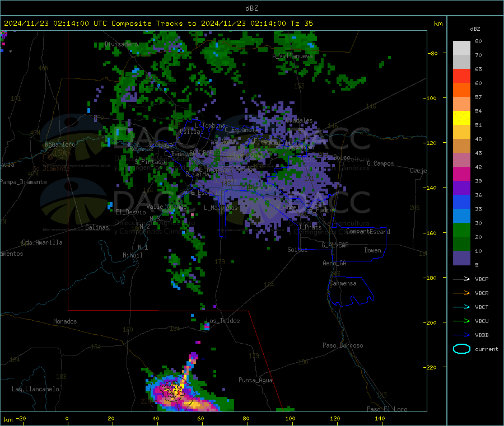Screen dimensions: 504x426
Task: Click the 'Salinas' map label
Action: 97,227
